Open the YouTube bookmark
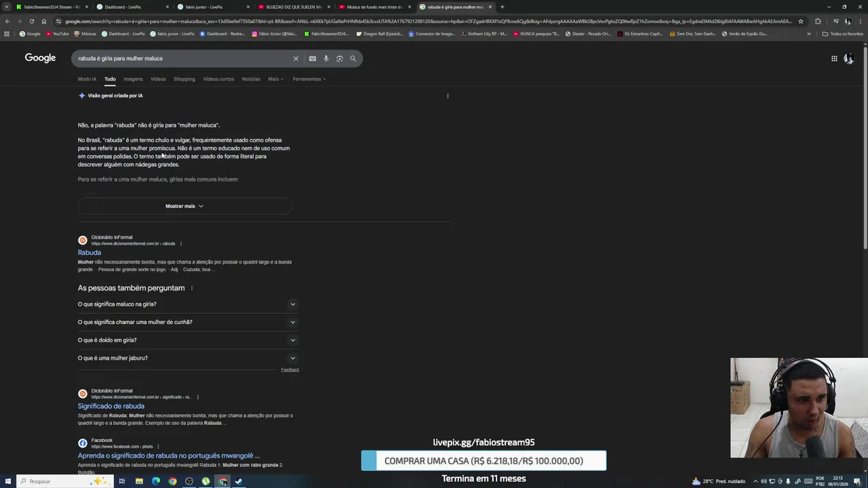The image size is (868, 488). [x=58, y=33]
